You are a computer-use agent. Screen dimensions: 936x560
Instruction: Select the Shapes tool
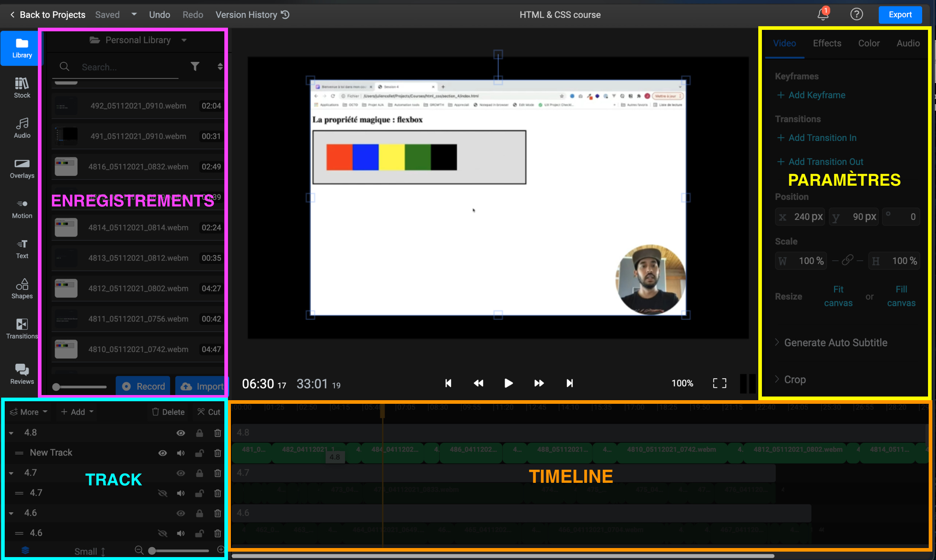(22, 289)
